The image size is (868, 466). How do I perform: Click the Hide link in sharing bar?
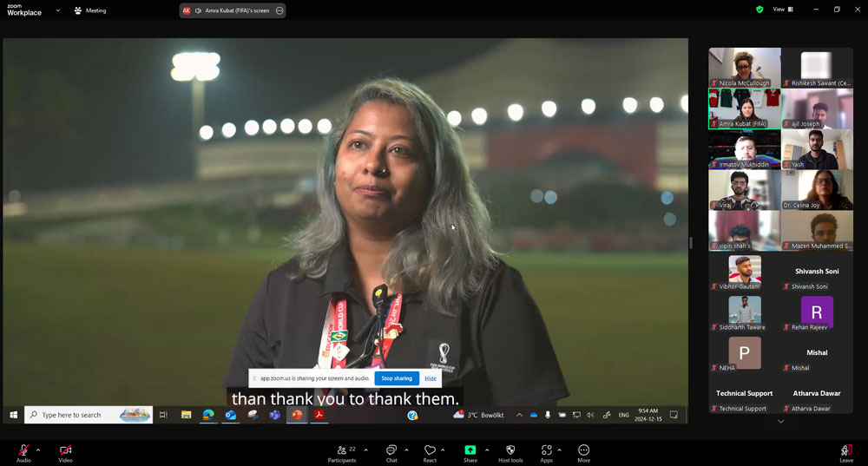(x=431, y=378)
